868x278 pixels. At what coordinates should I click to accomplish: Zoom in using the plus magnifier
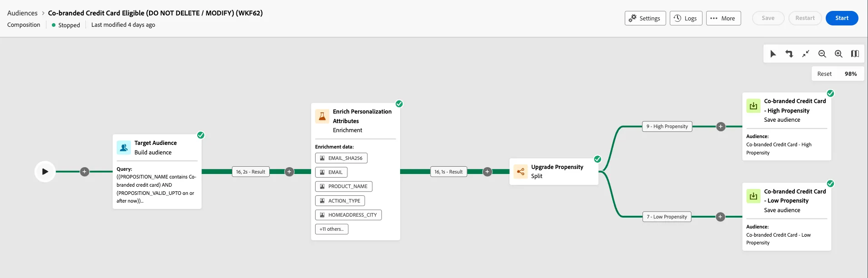[838, 54]
